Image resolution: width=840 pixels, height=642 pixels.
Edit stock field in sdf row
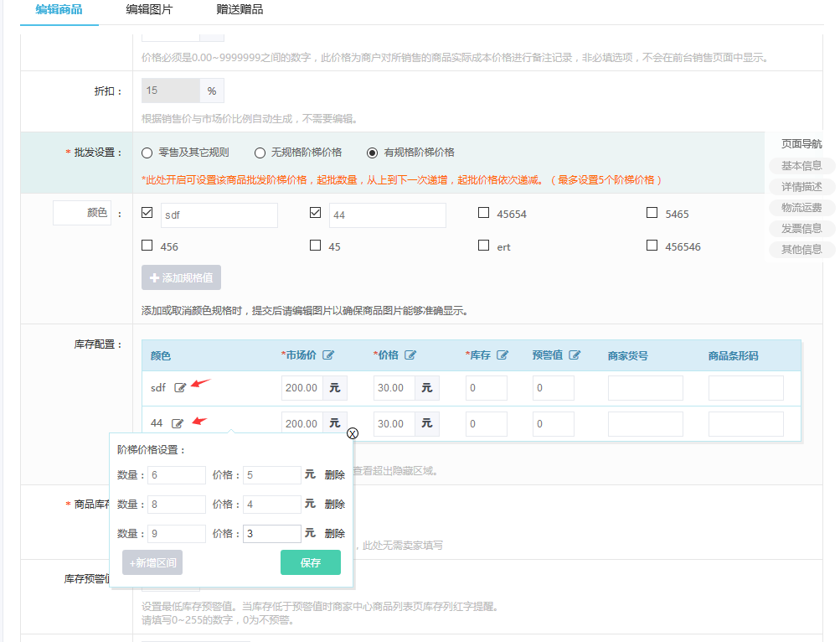pyautogui.click(x=487, y=388)
